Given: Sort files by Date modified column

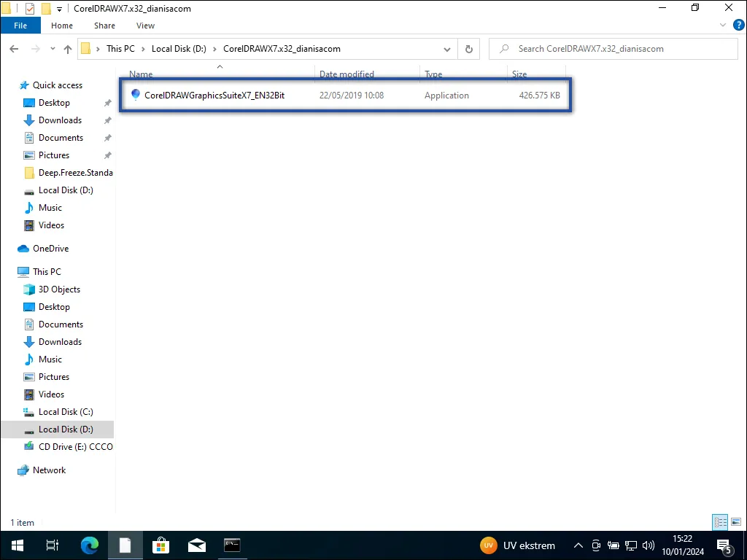Looking at the screenshot, I should click(347, 74).
